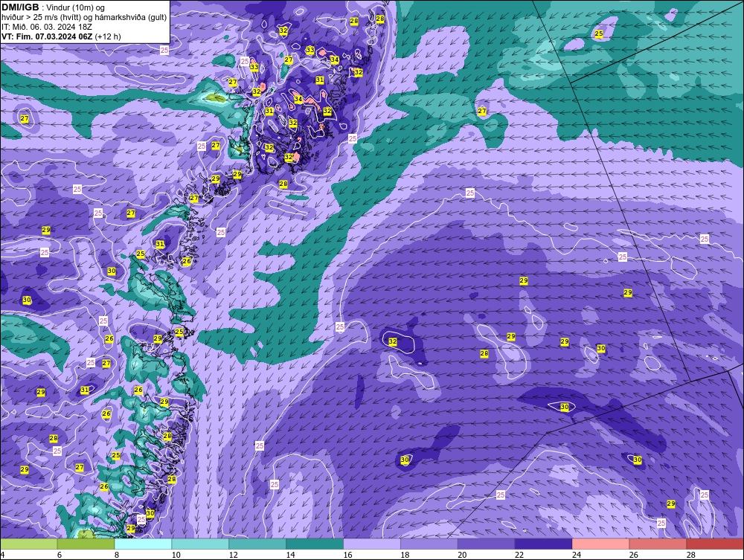This screenshot has width=744, height=560.
Task: Click the red legend swatch above 28
Action: pyautogui.click(x=714, y=544)
